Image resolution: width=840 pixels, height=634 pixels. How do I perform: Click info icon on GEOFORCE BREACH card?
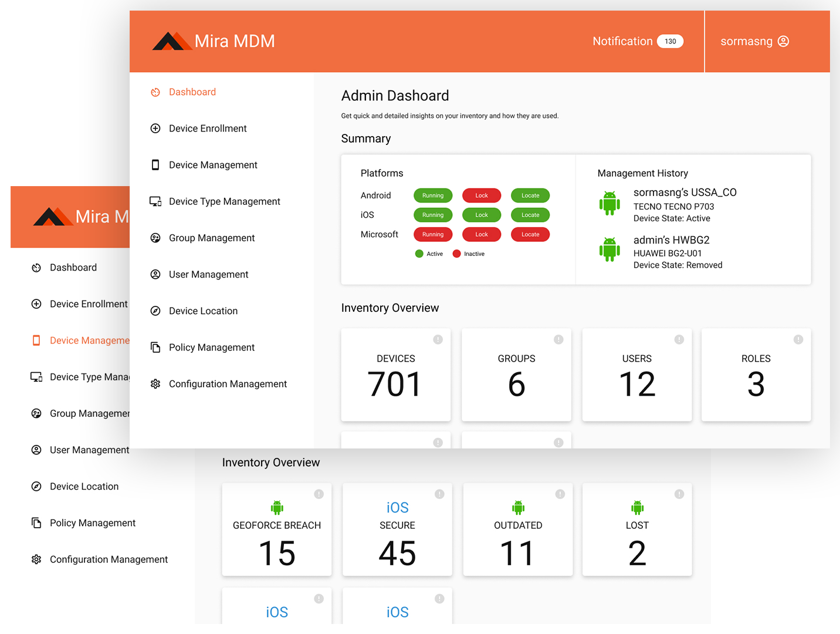point(319,494)
